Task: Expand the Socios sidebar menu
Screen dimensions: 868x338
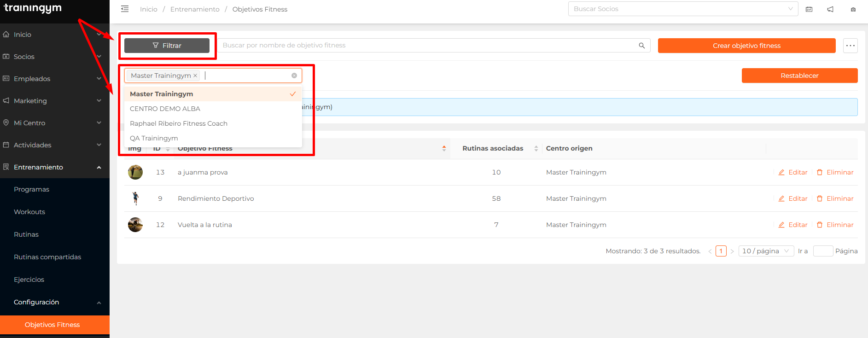Action: pyautogui.click(x=55, y=57)
